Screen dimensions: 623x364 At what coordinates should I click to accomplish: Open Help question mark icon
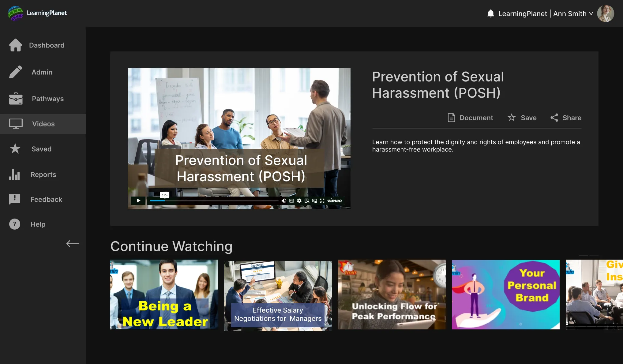(14, 224)
